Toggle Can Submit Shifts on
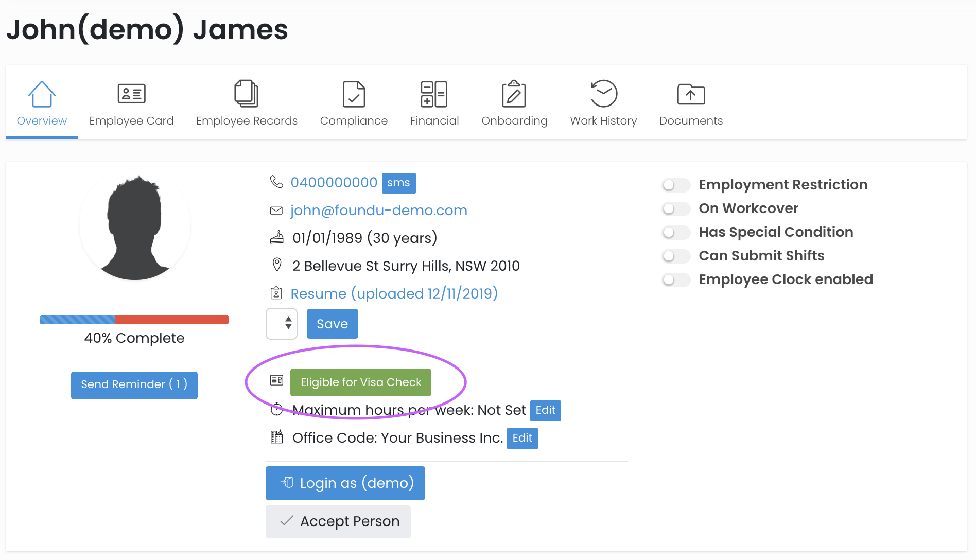The image size is (976, 560). pyautogui.click(x=675, y=256)
